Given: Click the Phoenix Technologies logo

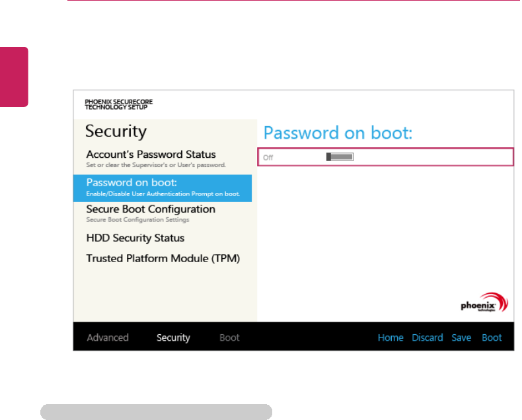Looking at the screenshot, I should [484, 303].
